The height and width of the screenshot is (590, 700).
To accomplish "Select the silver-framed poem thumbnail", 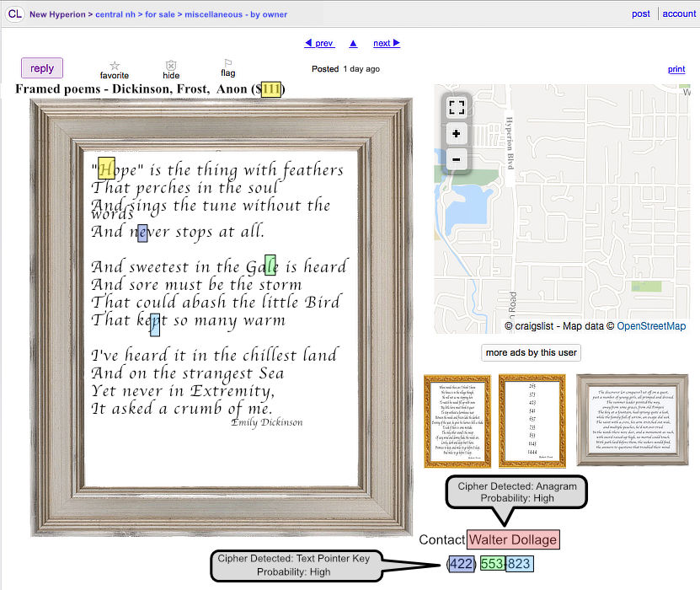I will pos(632,420).
